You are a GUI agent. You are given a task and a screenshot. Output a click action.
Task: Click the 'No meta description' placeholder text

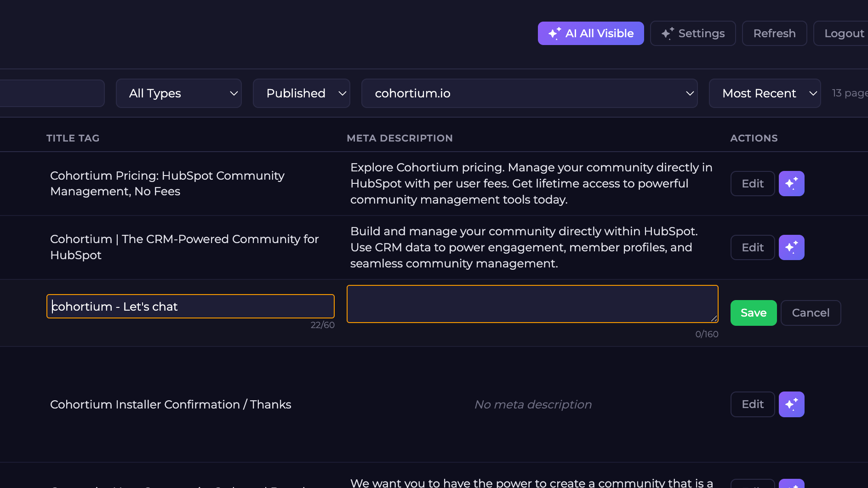coord(533,404)
